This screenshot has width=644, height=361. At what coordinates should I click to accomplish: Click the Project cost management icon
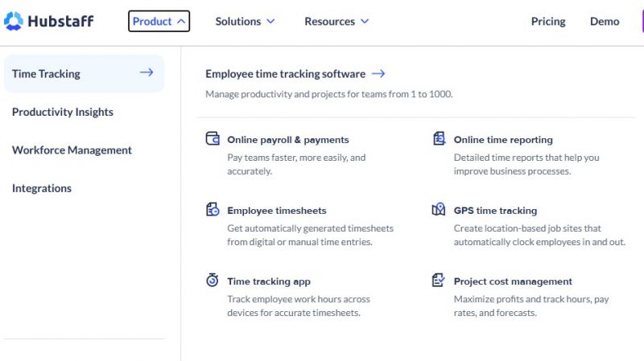439,280
